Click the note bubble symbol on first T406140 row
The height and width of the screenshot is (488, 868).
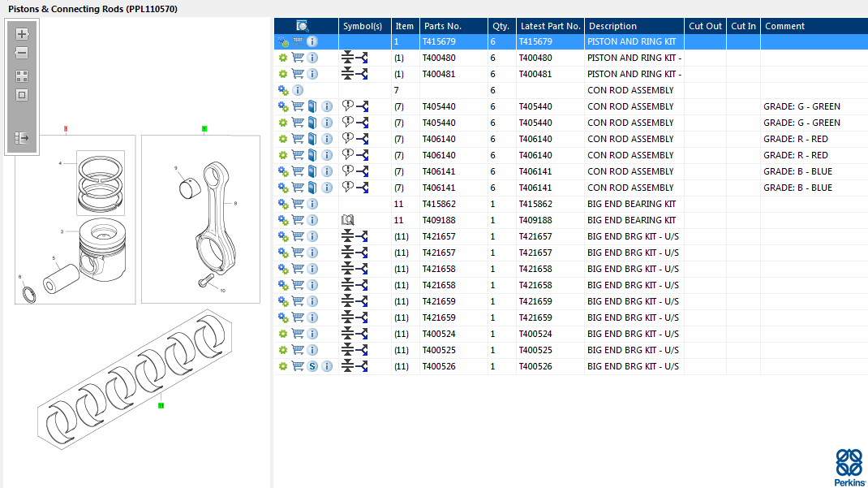(348, 138)
